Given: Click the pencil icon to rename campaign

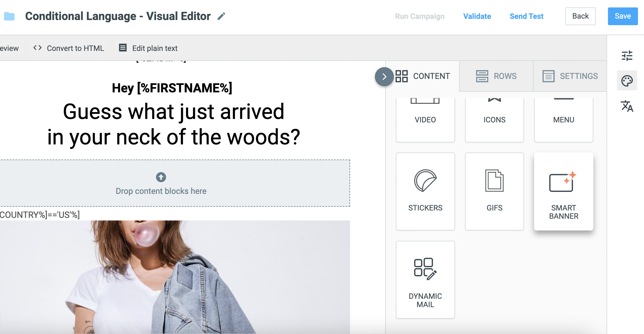Looking at the screenshot, I should click(x=221, y=16).
